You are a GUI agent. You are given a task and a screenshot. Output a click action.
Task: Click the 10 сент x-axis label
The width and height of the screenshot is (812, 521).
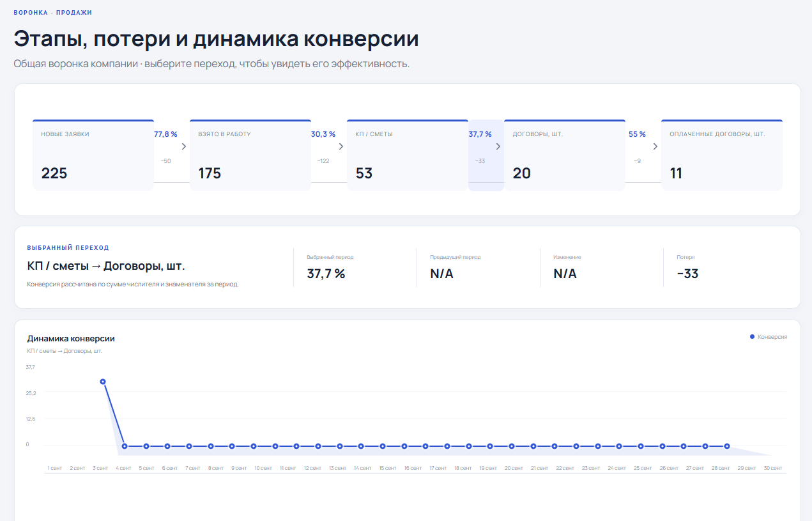point(263,468)
